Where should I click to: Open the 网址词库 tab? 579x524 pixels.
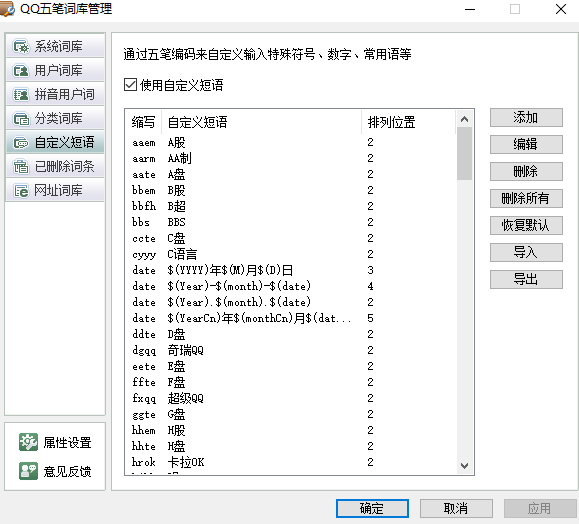[x=55, y=190]
